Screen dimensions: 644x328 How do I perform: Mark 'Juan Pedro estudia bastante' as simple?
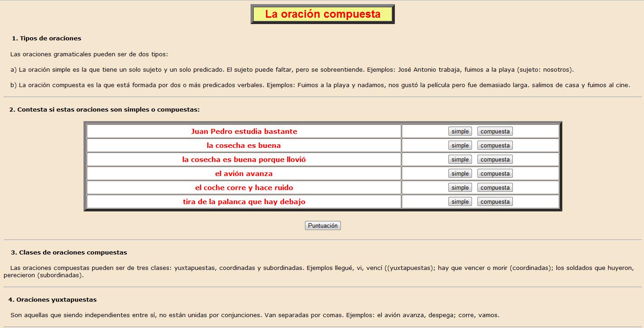coord(460,131)
